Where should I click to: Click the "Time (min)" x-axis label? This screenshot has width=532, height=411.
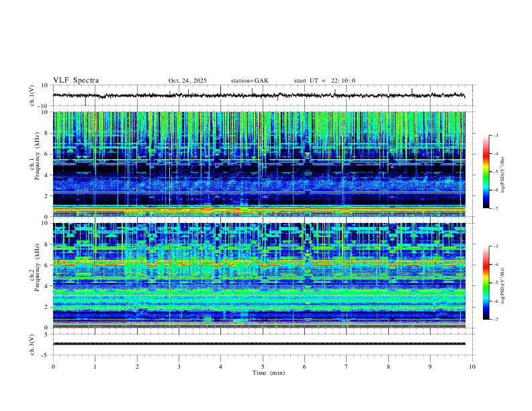pos(269,373)
